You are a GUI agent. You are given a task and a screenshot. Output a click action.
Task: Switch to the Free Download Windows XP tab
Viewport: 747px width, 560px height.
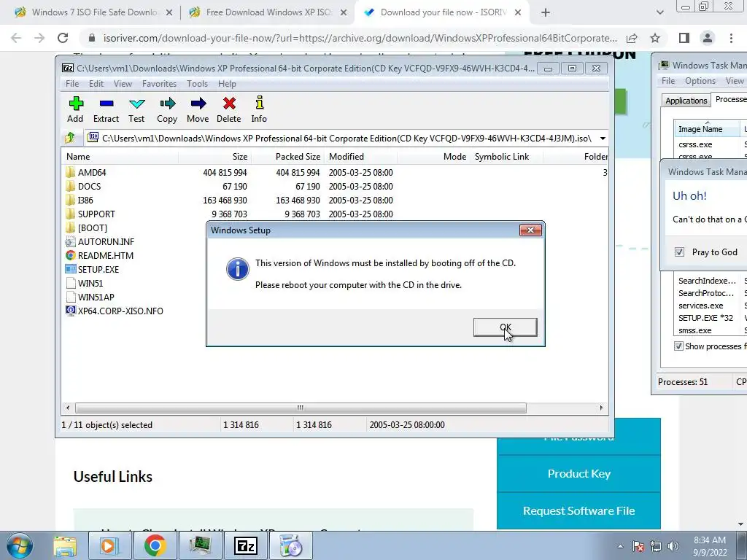click(269, 13)
